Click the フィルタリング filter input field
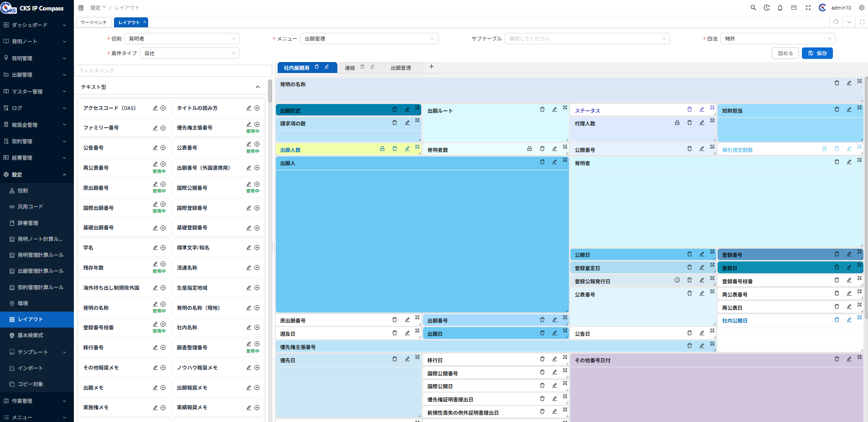The width and height of the screenshot is (868, 422). pos(173,71)
